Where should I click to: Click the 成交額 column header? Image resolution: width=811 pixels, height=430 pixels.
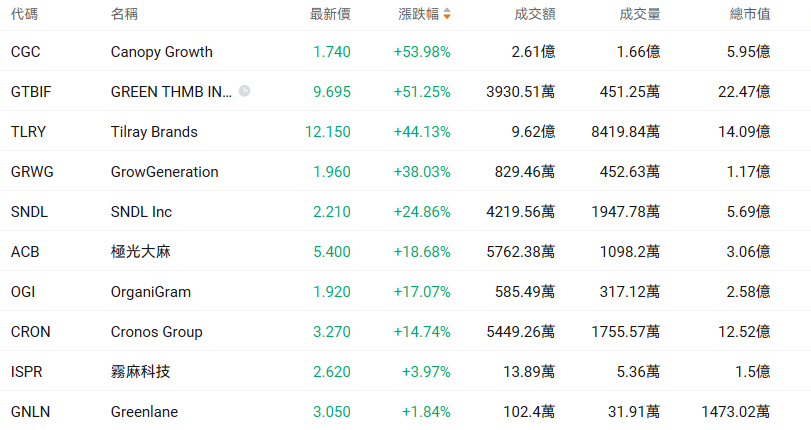pos(535,14)
